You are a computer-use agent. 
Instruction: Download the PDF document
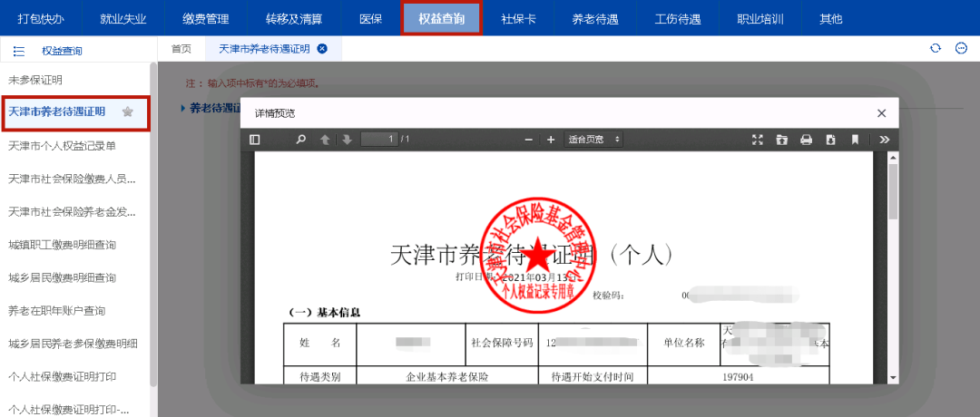(x=830, y=140)
